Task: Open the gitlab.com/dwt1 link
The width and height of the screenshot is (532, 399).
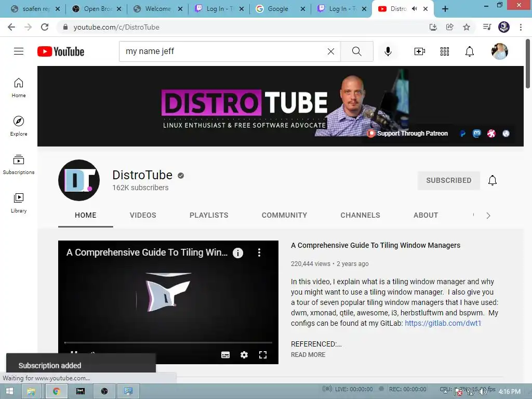Action: pyautogui.click(x=443, y=323)
